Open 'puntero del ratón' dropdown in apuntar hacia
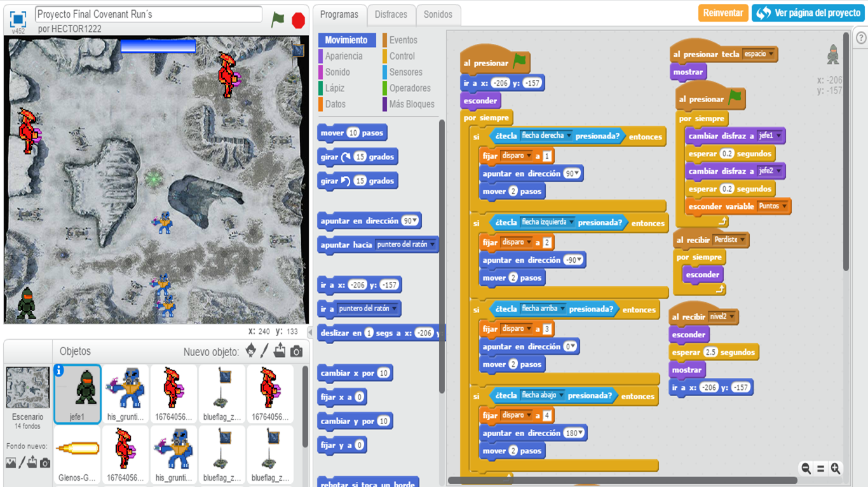The image size is (868, 487). (433, 244)
